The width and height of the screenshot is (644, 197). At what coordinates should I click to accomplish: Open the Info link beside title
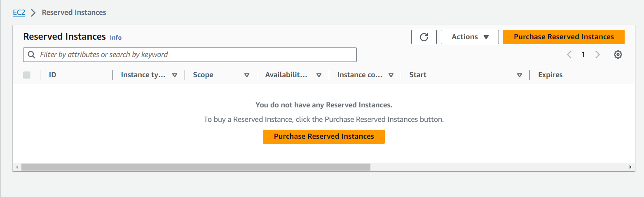[116, 38]
